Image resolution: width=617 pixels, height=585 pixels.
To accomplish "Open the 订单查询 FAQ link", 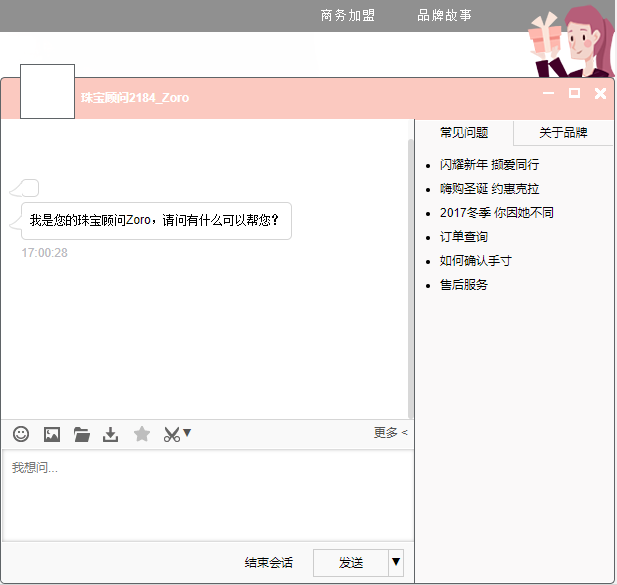I will [464, 237].
